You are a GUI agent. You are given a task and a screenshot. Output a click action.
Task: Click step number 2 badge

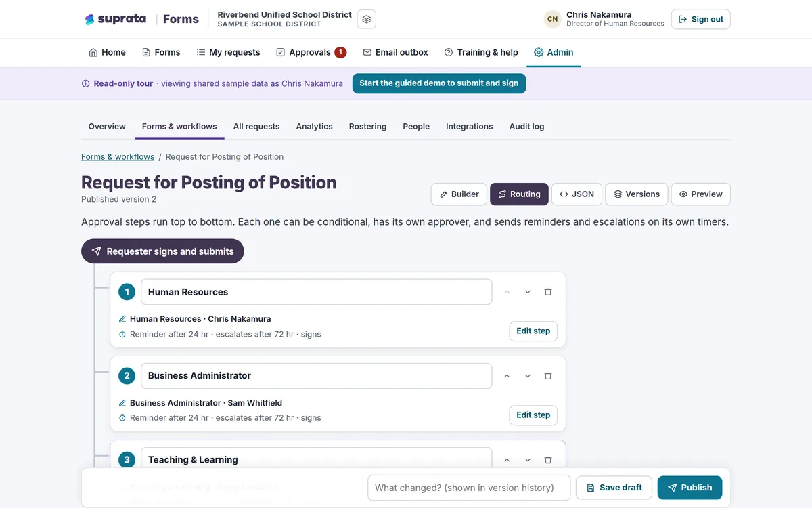click(127, 376)
